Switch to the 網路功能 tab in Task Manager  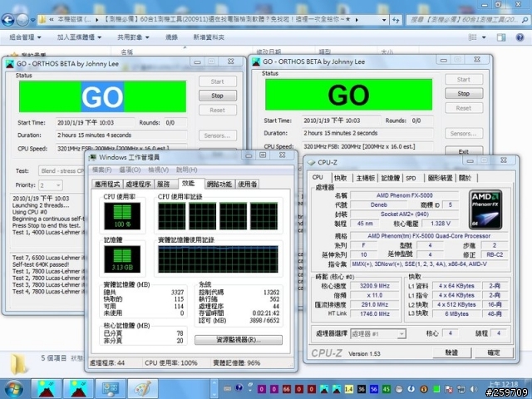click(219, 185)
